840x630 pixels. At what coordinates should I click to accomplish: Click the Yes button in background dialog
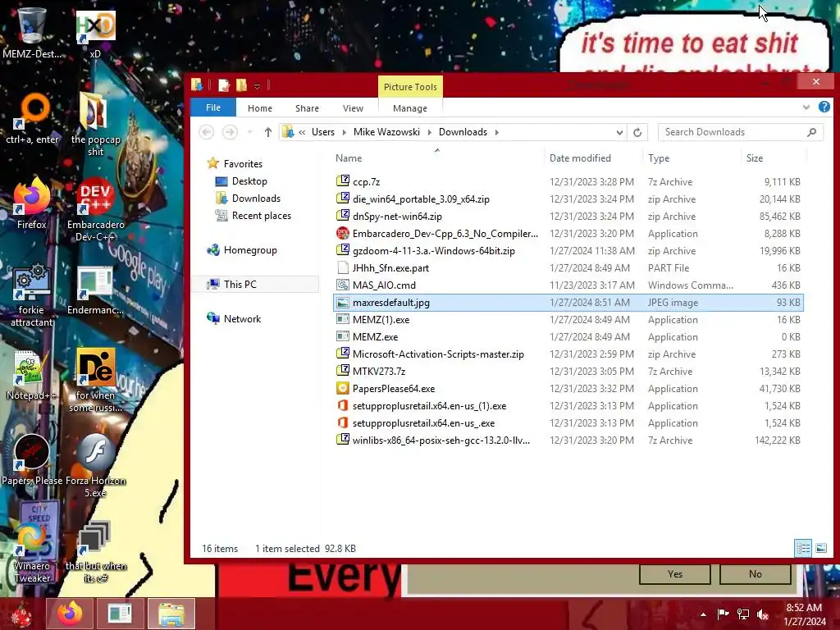[x=675, y=573]
